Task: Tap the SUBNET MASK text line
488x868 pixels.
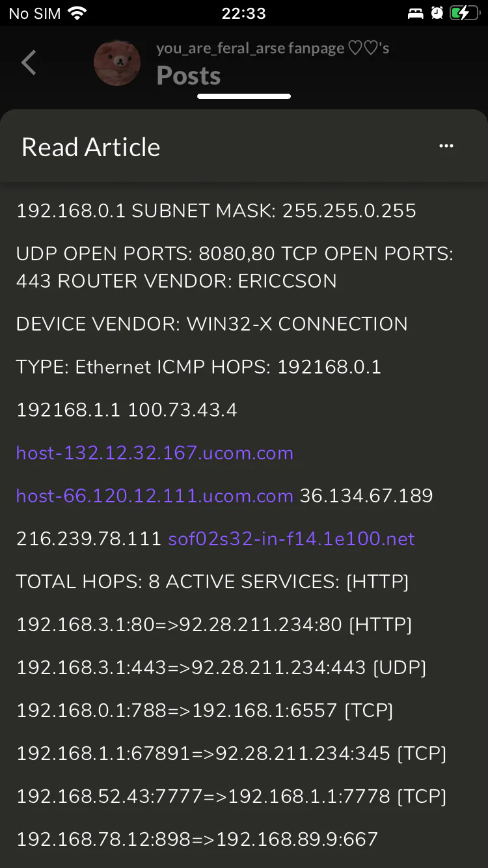Action: coord(216,211)
